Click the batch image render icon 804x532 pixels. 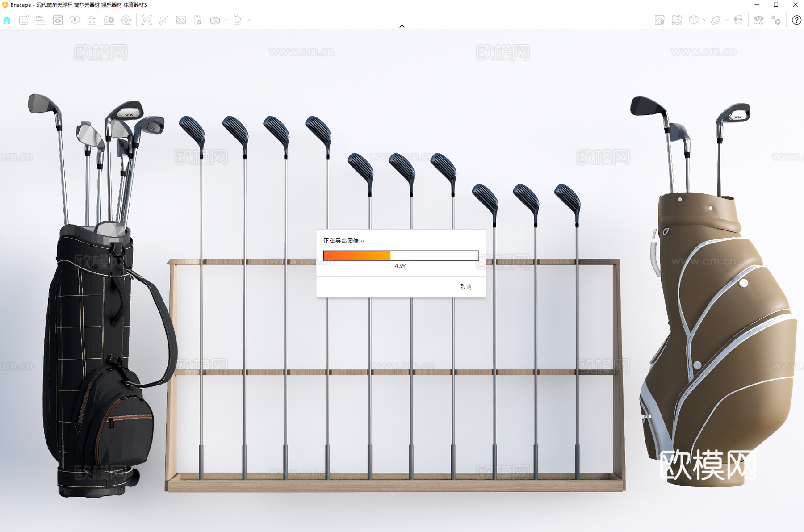click(181, 20)
